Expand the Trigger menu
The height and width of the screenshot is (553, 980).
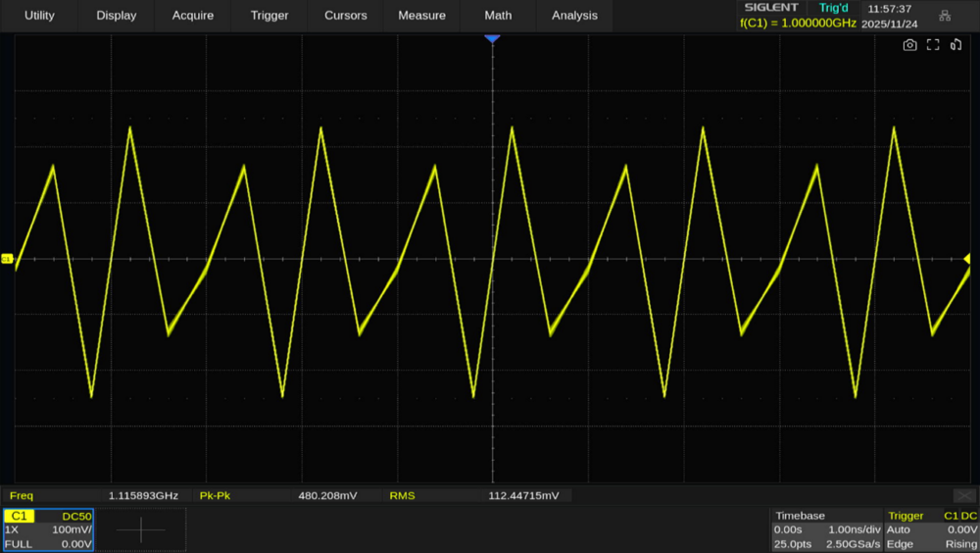269,16
